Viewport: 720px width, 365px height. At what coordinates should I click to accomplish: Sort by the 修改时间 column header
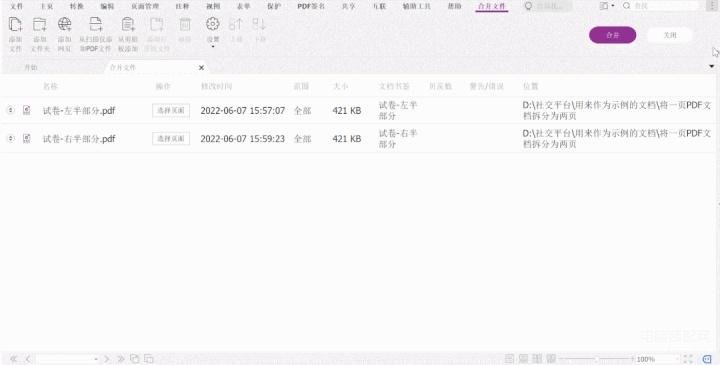tap(216, 86)
